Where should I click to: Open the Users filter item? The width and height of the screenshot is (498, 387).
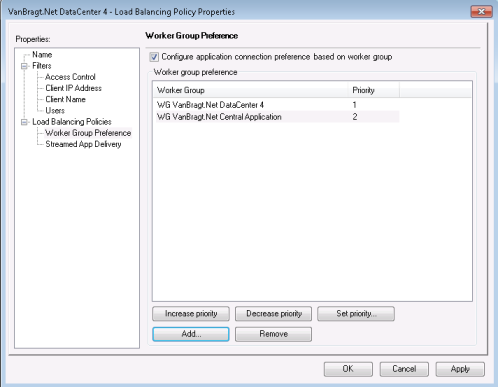tap(55, 111)
